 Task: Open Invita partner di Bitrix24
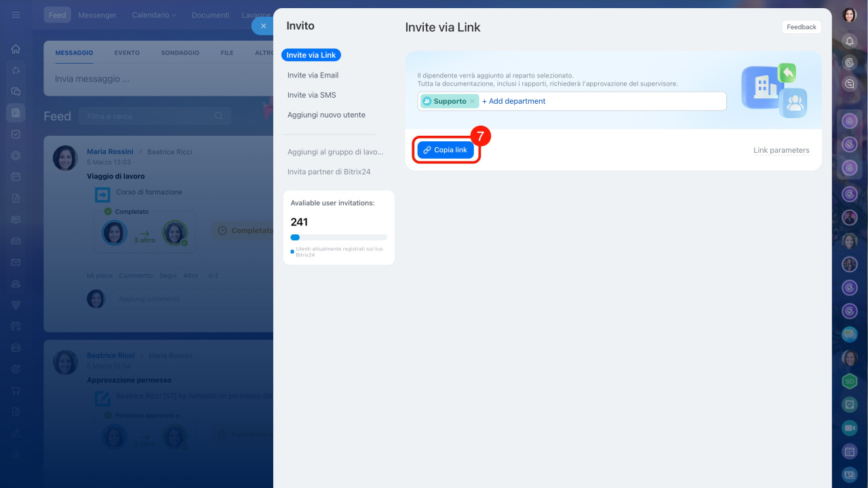329,172
